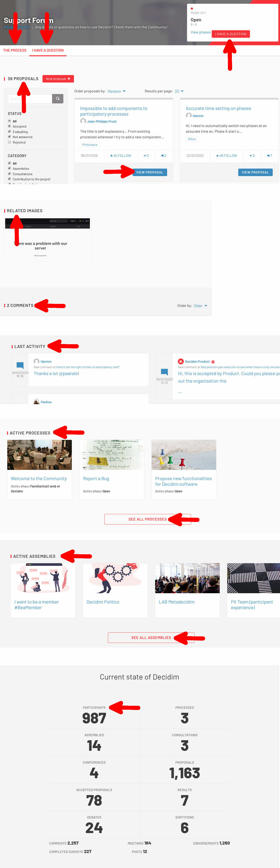The width and height of the screenshot is (280, 868).
Task: Open "Impossible to add components to participatory processes" title
Action: pyautogui.click(x=114, y=111)
